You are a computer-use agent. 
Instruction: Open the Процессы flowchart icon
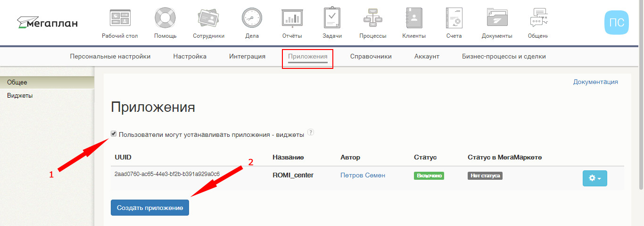coord(372,18)
